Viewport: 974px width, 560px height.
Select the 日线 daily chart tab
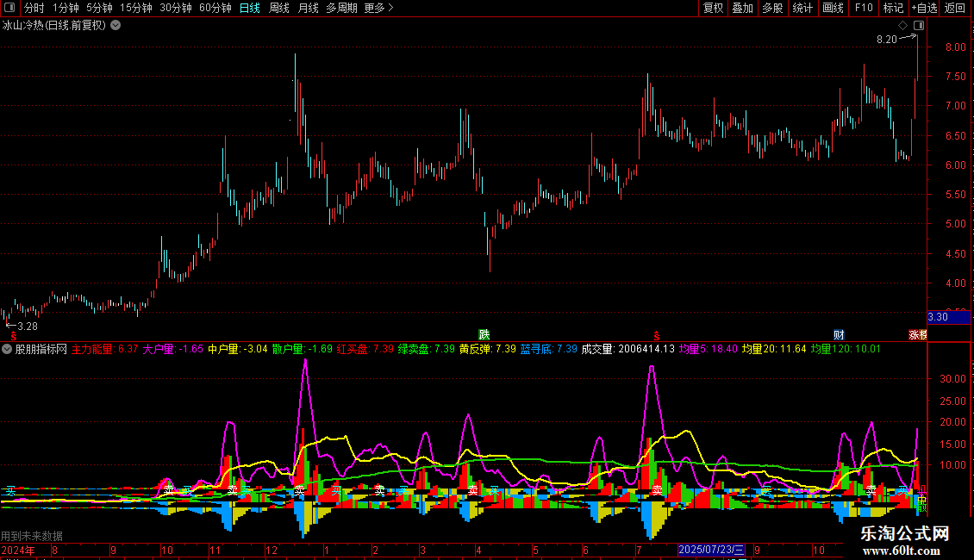pos(250,8)
